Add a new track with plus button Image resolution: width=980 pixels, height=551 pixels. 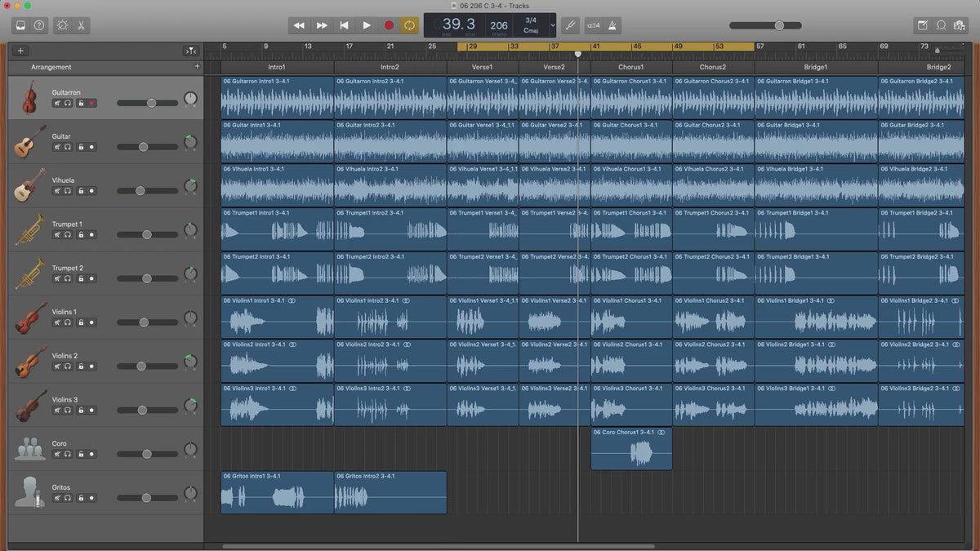[x=20, y=51]
